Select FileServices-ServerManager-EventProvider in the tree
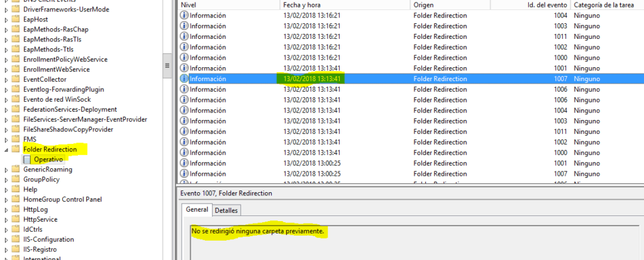The width and height of the screenshot is (644, 260). [85, 119]
